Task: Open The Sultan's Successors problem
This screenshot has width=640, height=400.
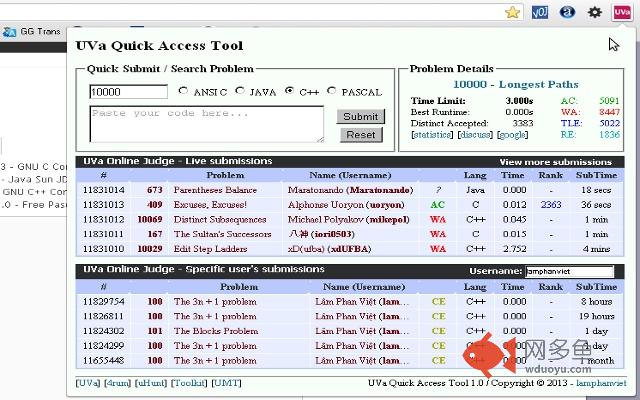Action: [x=222, y=234]
